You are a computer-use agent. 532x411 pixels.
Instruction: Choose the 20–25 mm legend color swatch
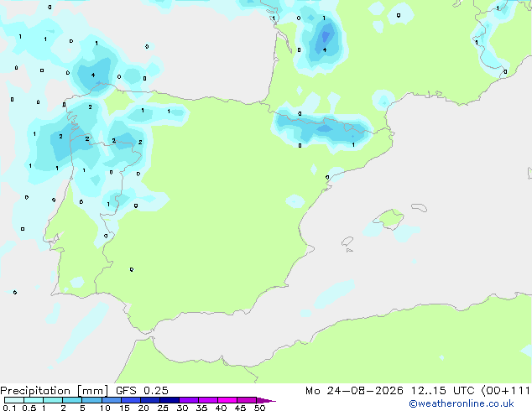coord(149,400)
